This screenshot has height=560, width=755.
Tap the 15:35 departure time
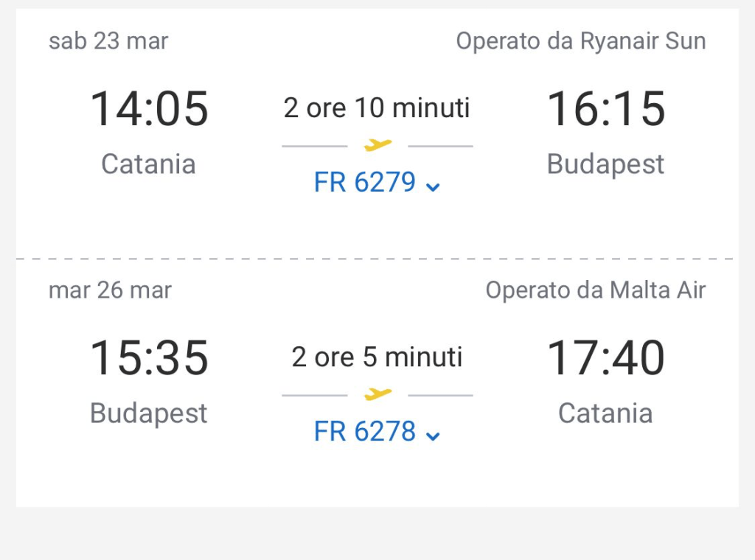tap(149, 358)
